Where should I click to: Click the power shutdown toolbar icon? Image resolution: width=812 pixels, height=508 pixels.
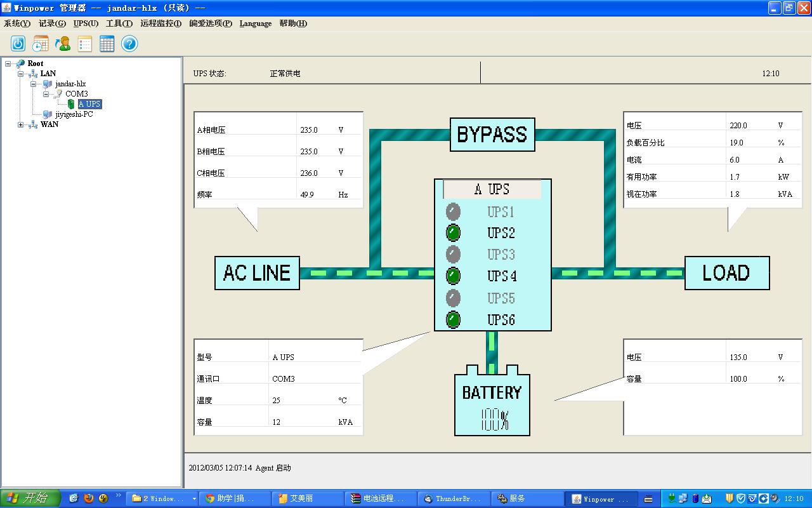[x=18, y=43]
